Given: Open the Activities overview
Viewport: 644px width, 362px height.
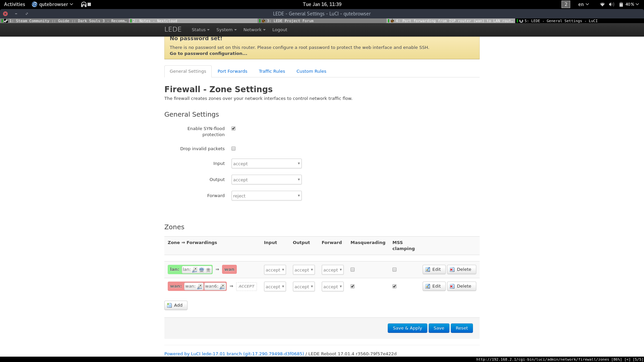Looking at the screenshot, I should [14, 4].
